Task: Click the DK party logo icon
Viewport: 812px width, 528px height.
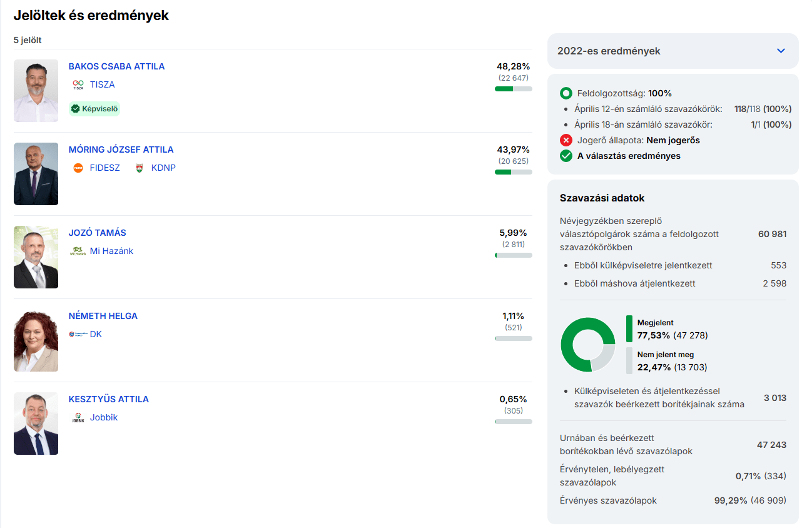Action: pyautogui.click(x=78, y=335)
